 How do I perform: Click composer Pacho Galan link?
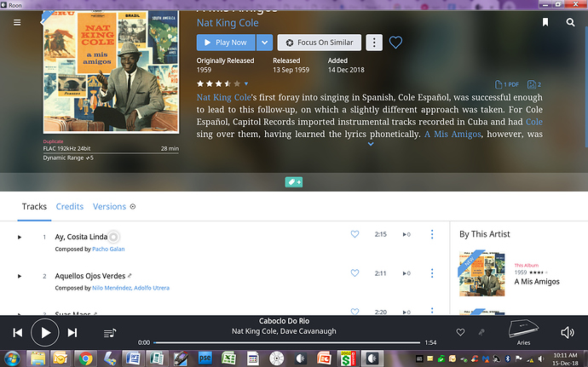(x=108, y=249)
